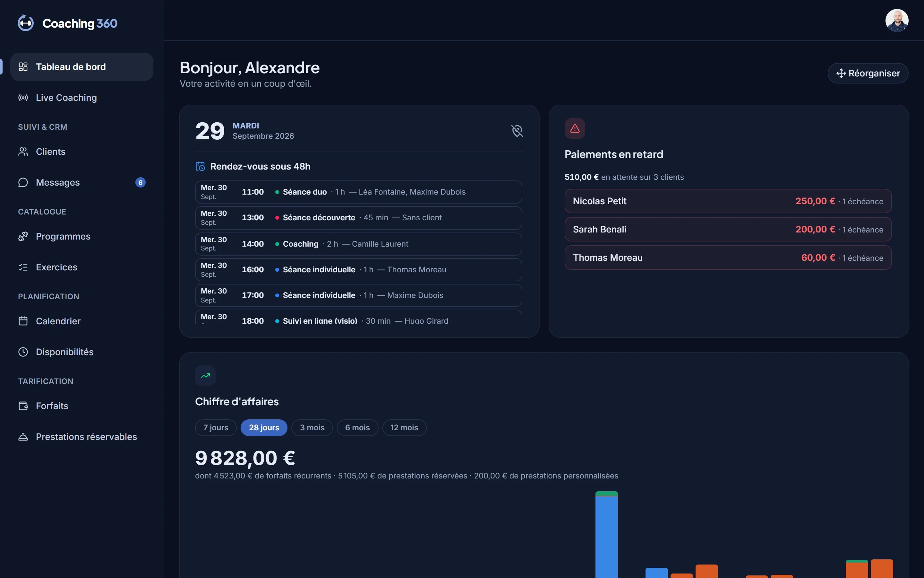Select the 7 jours period tab

coord(216,427)
